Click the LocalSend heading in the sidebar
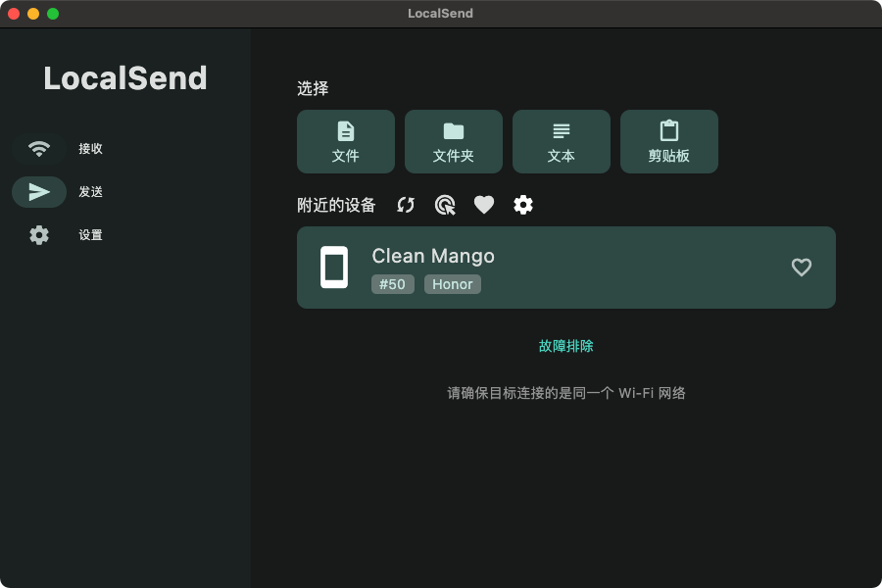This screenshot has height=588, width=882. click(124, 78)
